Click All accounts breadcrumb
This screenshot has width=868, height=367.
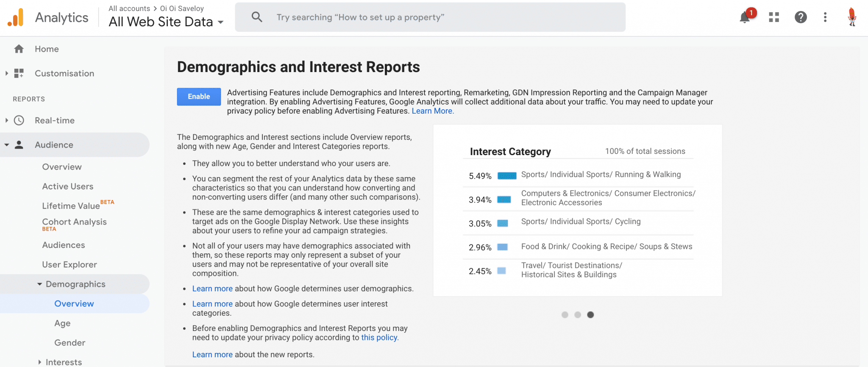[129, 8]
